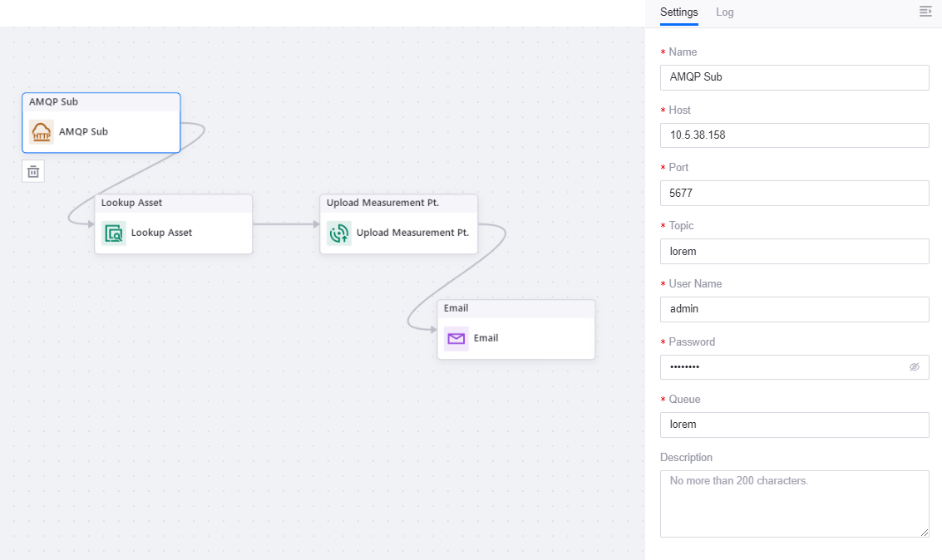Focus the Queue input field
This screenshot has width=942, height=560.
point(794,425)
